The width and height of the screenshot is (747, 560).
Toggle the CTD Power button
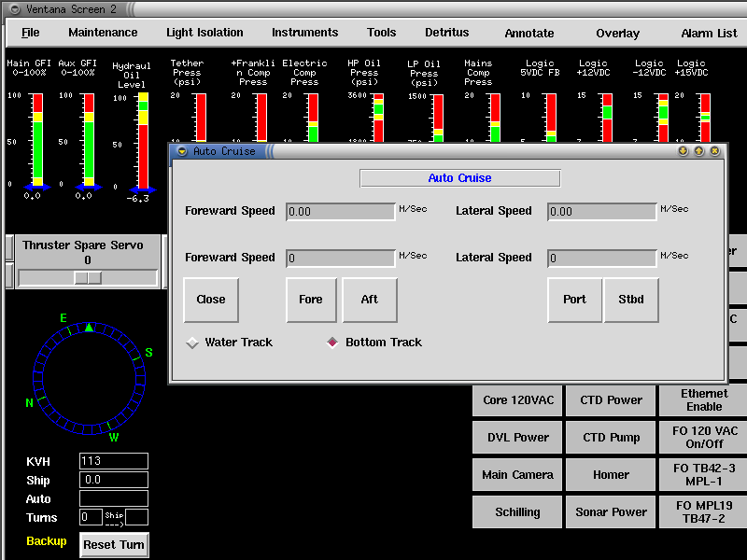pos(612,400)
